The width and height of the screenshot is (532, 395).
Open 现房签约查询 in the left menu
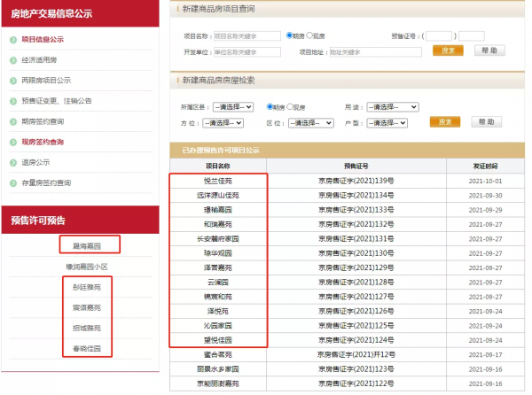pyautogui.click(x=43, y=142)
